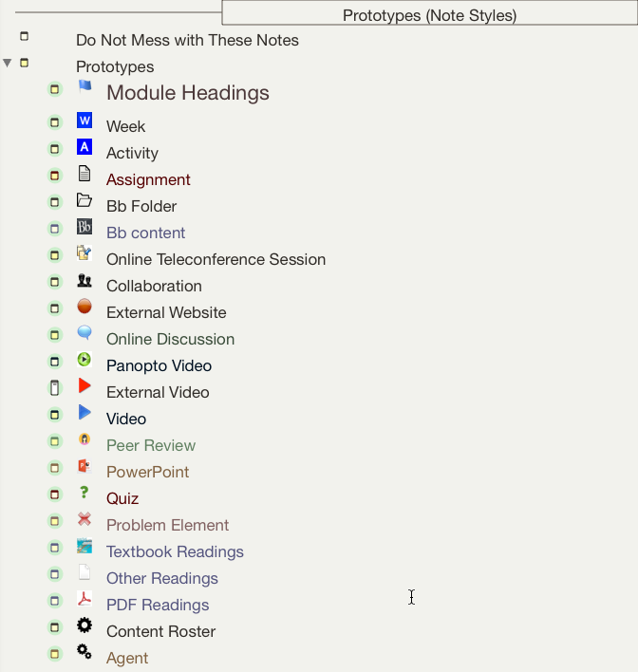The image size is (638, 672).
Task: Select the Assignment prototype note
Action: coord(148,179)
